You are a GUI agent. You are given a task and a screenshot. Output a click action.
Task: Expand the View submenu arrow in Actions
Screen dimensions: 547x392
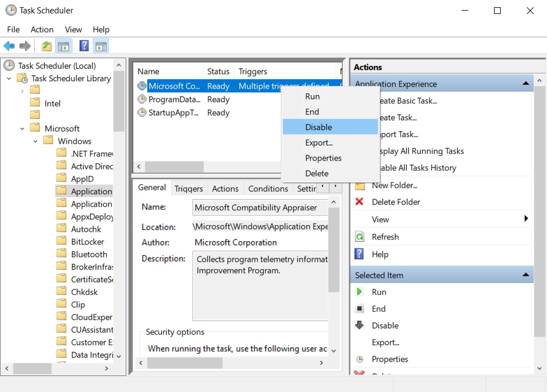[x=526, y=218]
